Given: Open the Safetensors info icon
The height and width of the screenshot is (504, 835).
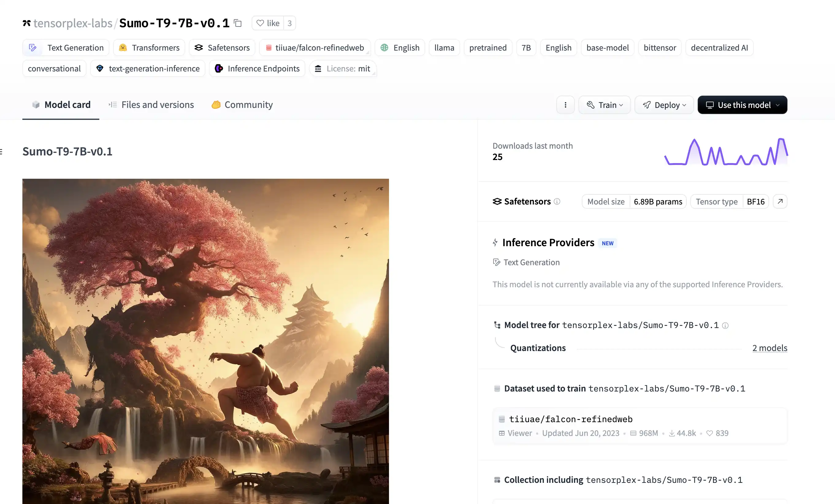Looking at the screenshot, I should tap(557, 202).
